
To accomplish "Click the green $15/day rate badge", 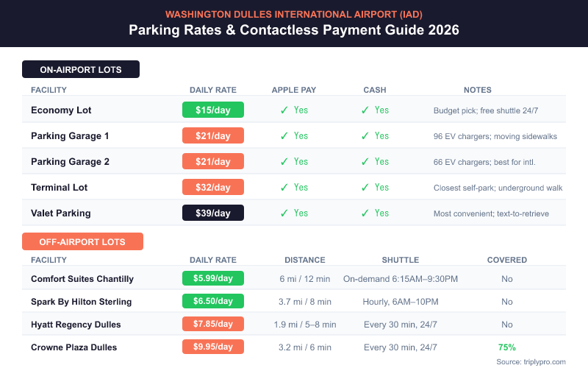I will coord(213,110).
